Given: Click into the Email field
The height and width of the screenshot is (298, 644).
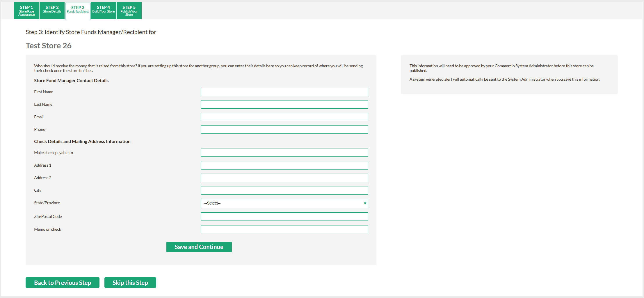Looking at the screenshot, I should tap(284, 117).
